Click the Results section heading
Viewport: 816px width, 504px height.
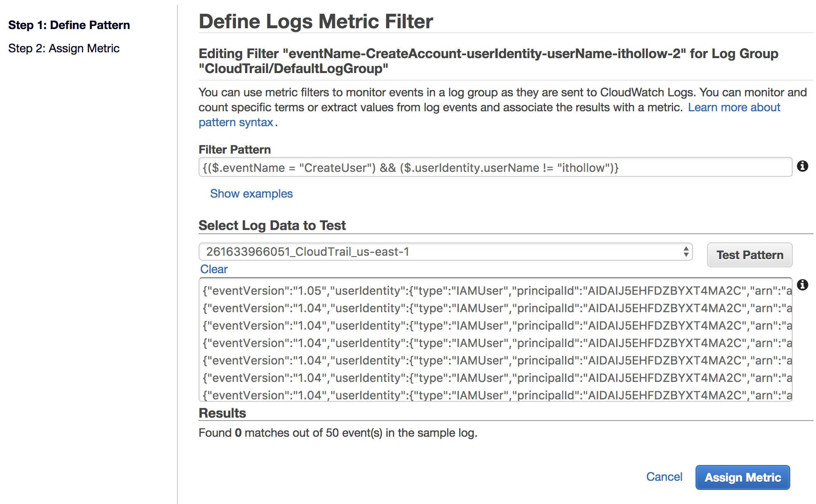[222, 413]
